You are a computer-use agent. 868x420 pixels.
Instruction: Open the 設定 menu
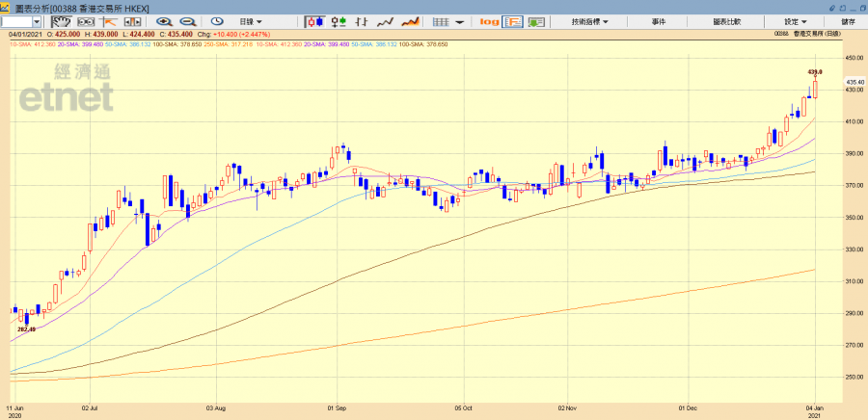click(x=796, y=21)
